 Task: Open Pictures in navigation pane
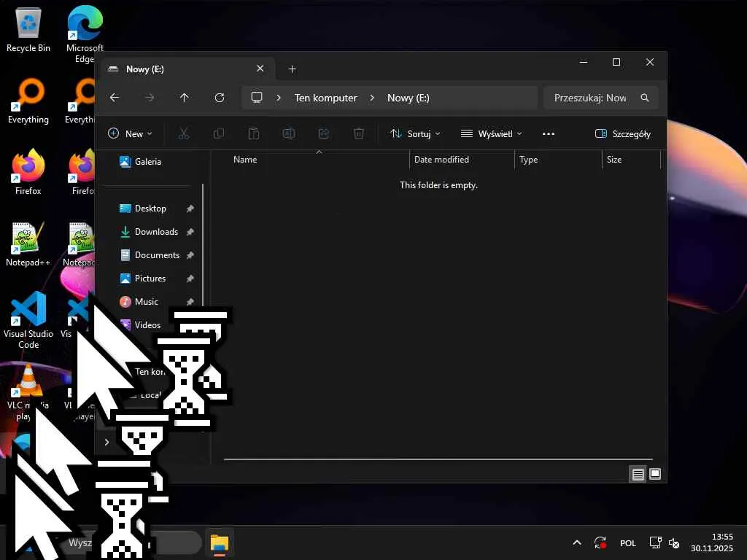click(150, 279)
